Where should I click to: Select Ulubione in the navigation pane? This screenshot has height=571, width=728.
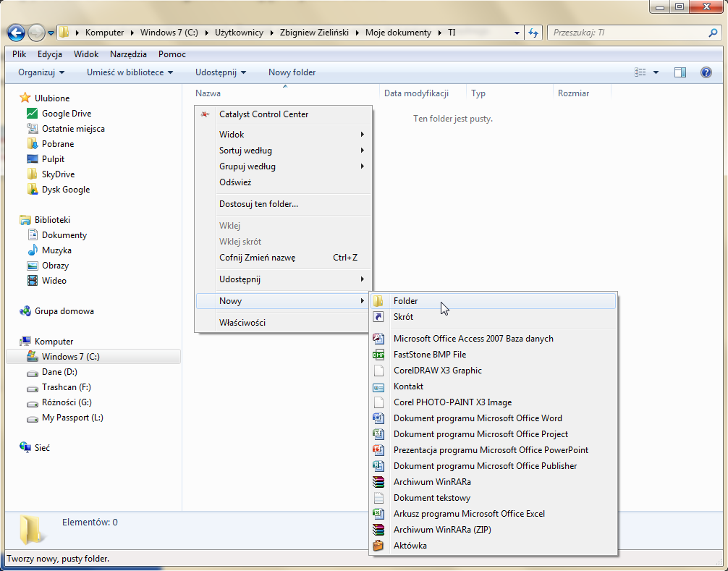52,98
